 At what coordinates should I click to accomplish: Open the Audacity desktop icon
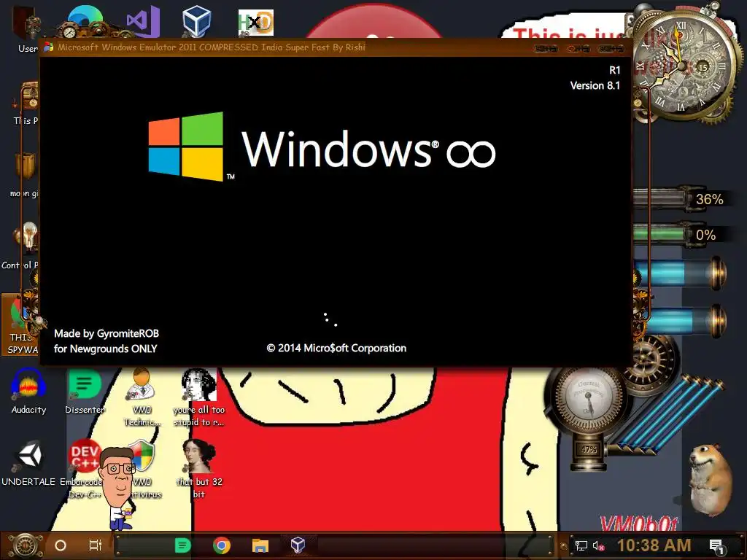[28, 392]
